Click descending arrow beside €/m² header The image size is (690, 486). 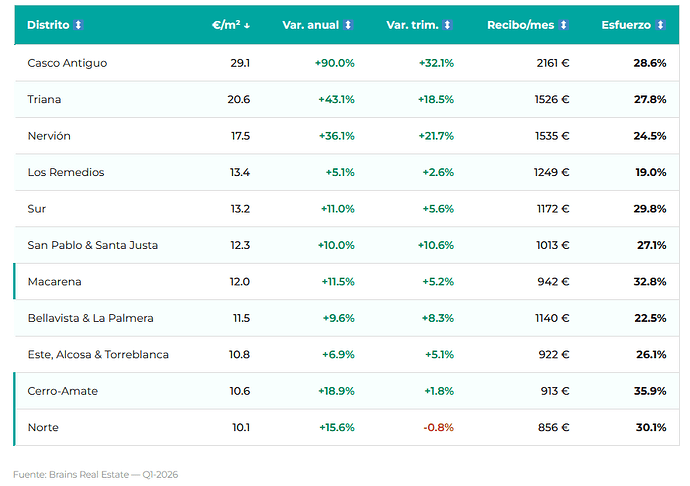pos(247,26)
